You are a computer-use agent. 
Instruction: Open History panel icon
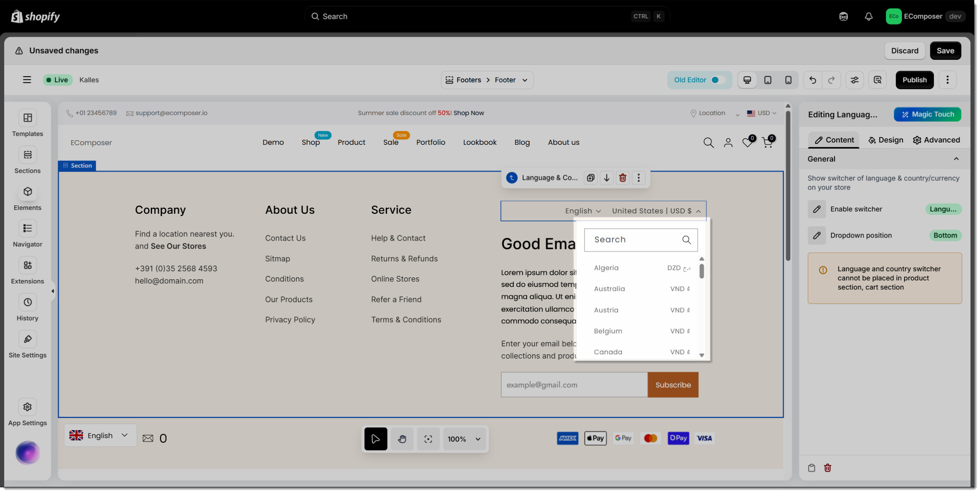(28, 303)
